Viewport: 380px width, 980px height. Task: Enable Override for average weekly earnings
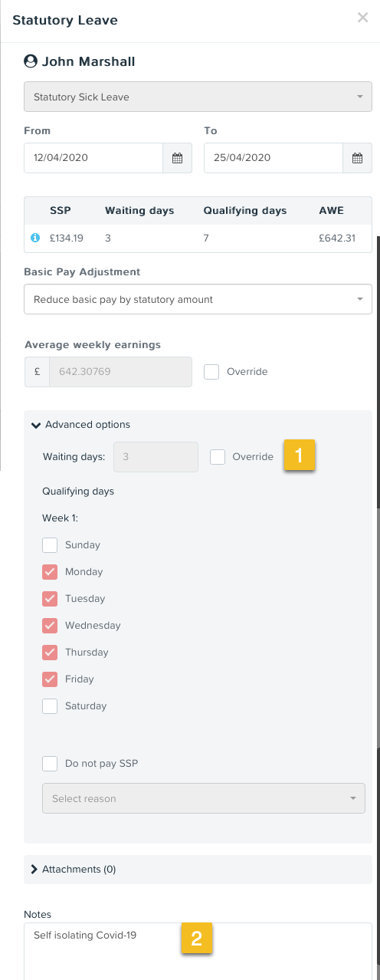(x=212, y=371)
